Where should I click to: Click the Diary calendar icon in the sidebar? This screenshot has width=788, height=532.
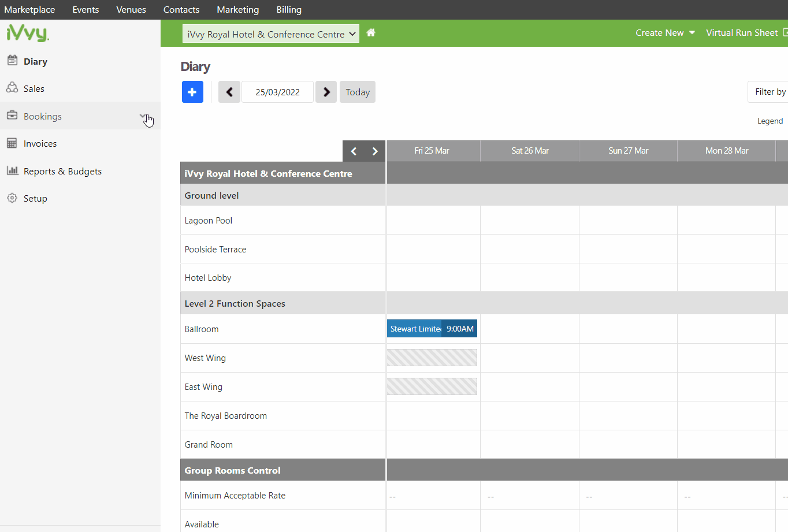pos(12,61)
